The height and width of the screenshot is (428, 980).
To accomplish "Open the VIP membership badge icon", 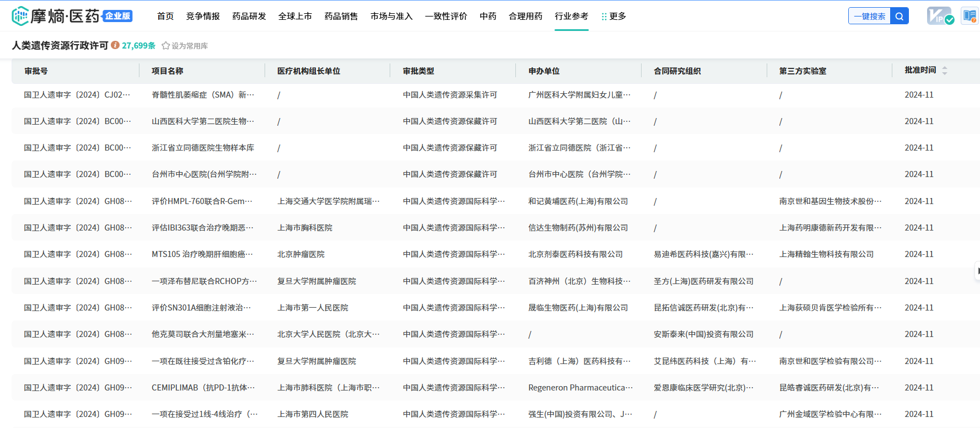I will point(940,16).
